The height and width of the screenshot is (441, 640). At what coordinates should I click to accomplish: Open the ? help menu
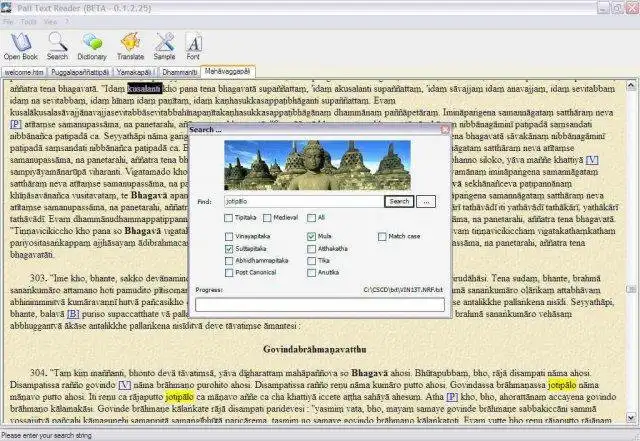[67, 22]
